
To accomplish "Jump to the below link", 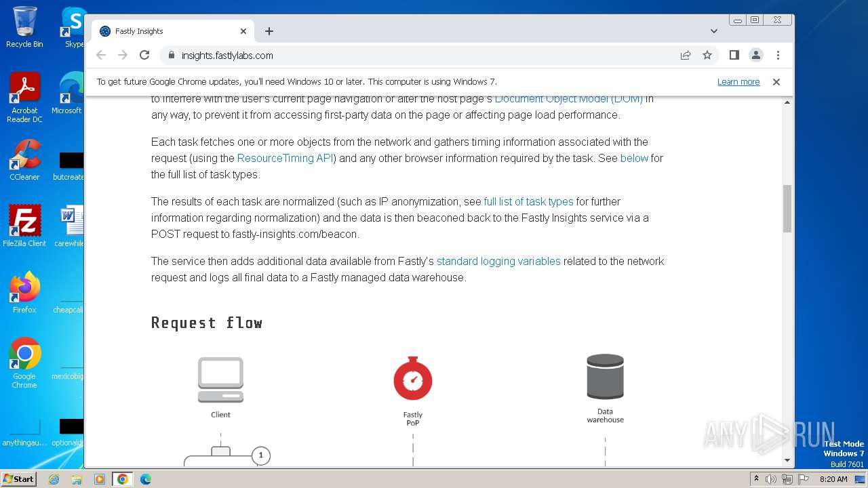I will (x=634, y=159).
